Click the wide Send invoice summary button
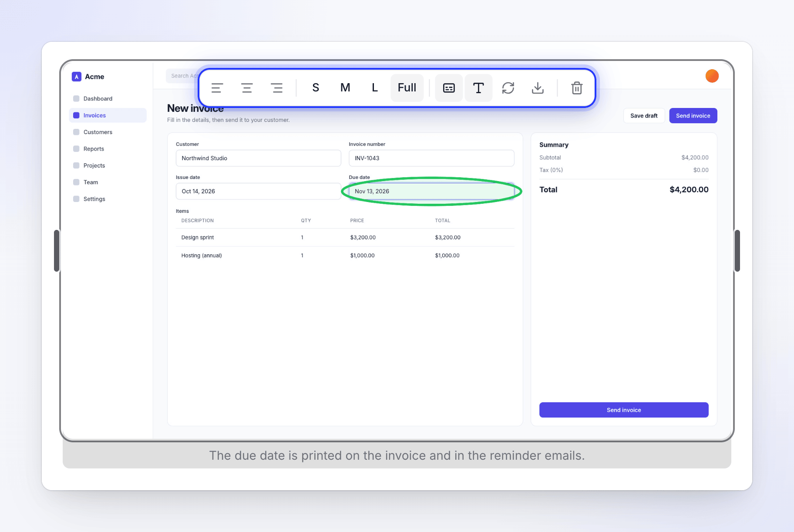This screenshot has width=794, height=532. pyautogui.click(x=624, y=410)
